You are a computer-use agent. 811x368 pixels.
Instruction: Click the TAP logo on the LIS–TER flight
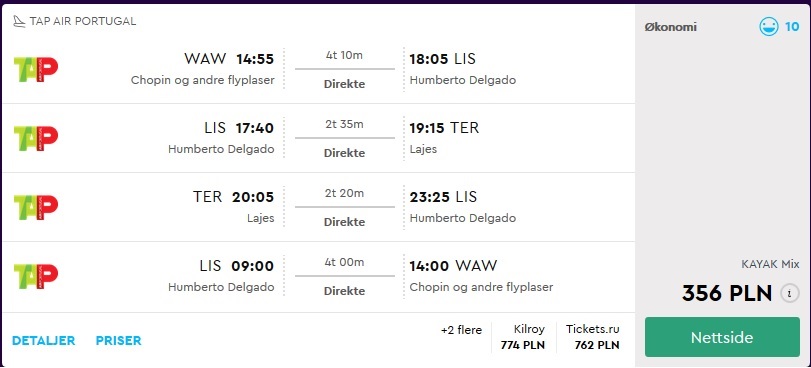pyautogui.click(x=36, y=138)
